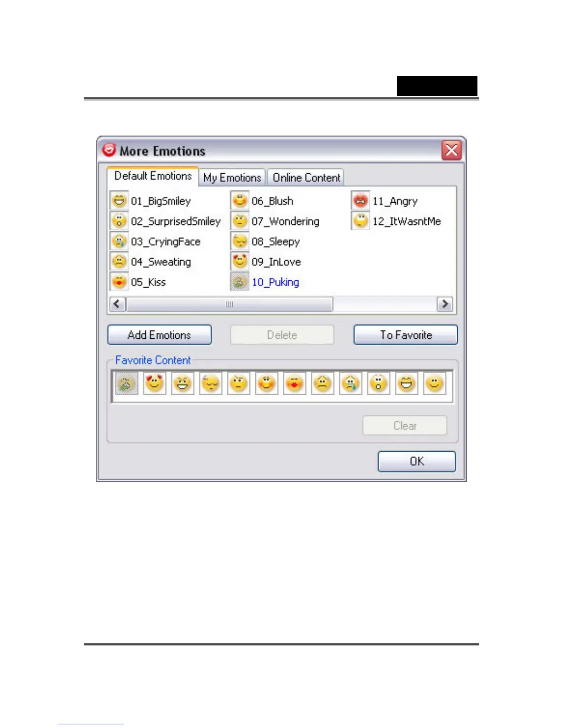Pick the in-love face in favorites row
This screenshot has width=563, height=728.
(x=155, y=384)
